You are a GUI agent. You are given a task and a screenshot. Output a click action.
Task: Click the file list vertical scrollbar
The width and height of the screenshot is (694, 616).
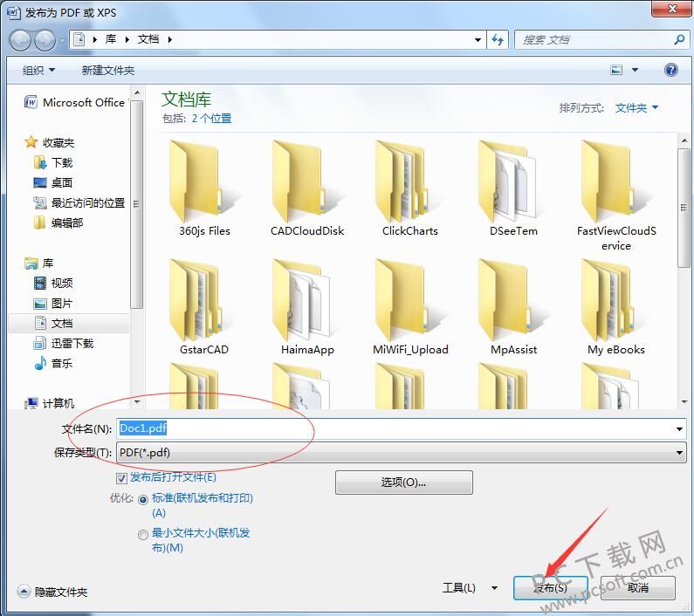tap(684, 208)
